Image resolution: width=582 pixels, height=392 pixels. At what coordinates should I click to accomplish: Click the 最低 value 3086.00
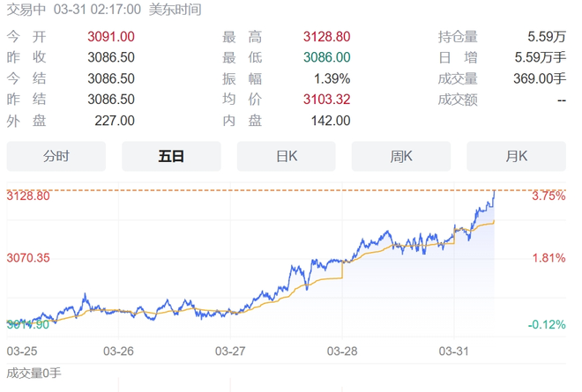[327, 57]
